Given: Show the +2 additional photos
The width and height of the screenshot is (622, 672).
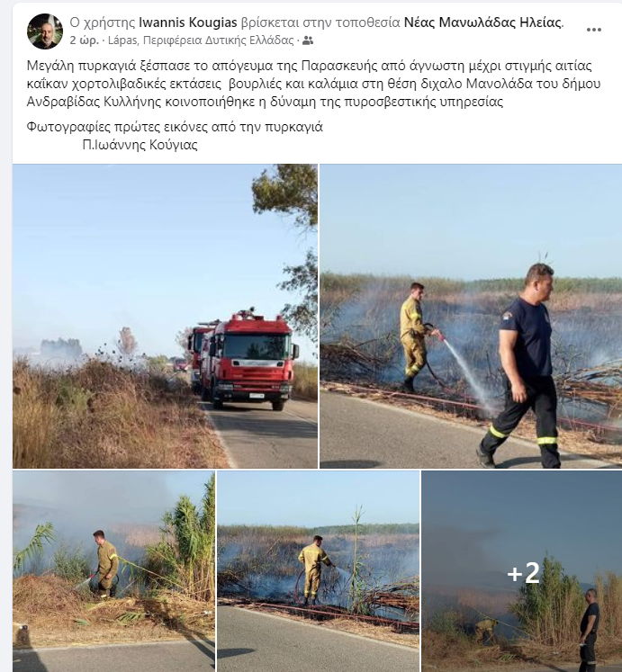Looking at the screenshot, I should coord(521,571).
